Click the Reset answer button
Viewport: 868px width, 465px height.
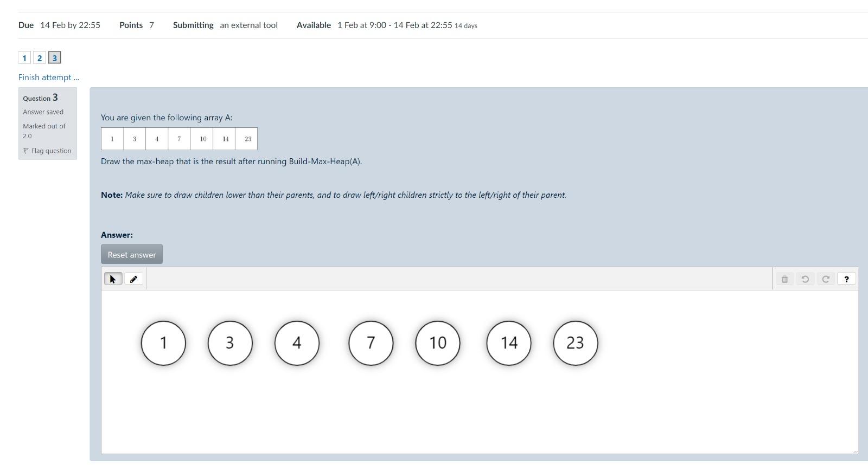click(x=132, y=254)
